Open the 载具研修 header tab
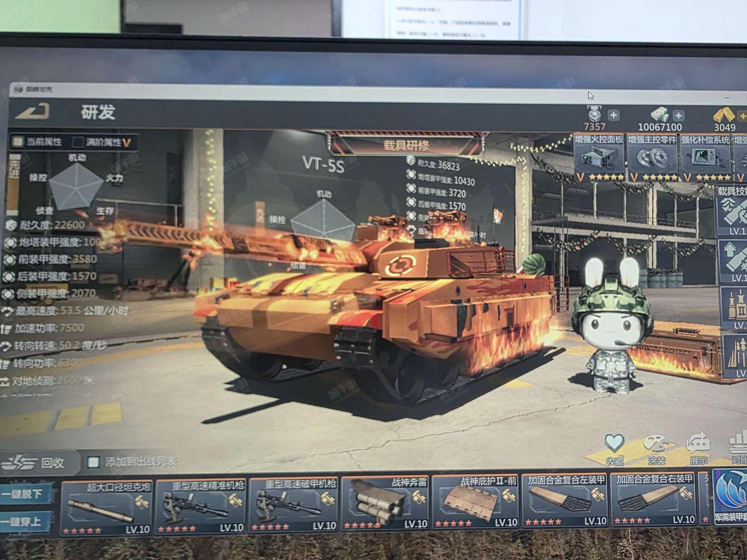The image size is (747, 560). click(406, 145)
